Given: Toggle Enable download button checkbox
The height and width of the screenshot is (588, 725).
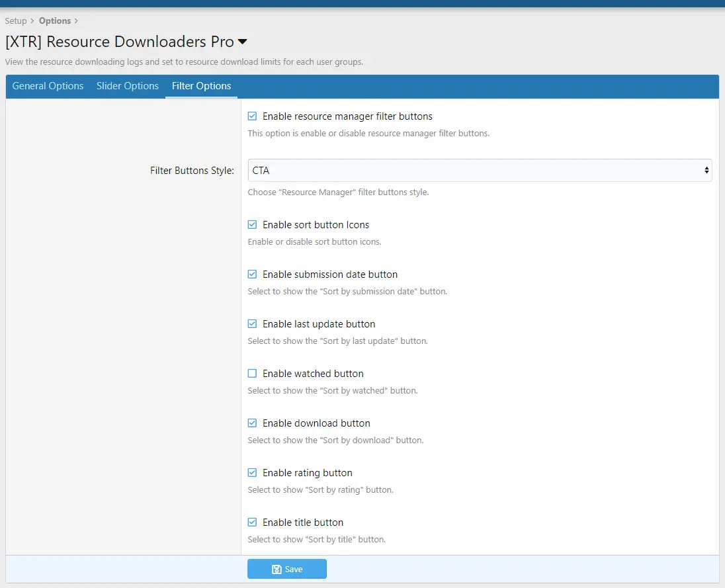Looking at the screenshot, I should tap(252, 423).
